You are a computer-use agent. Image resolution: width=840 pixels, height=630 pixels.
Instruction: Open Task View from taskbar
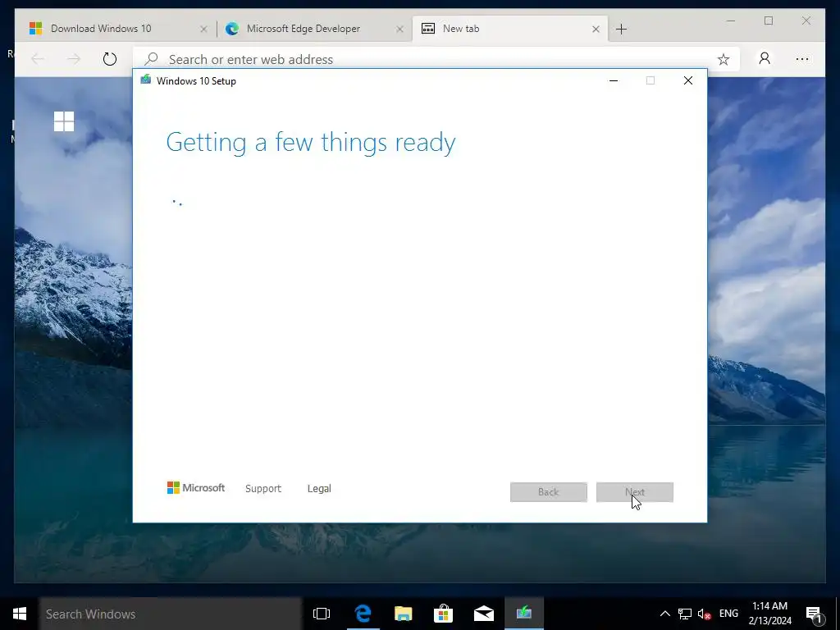(322, 614)
